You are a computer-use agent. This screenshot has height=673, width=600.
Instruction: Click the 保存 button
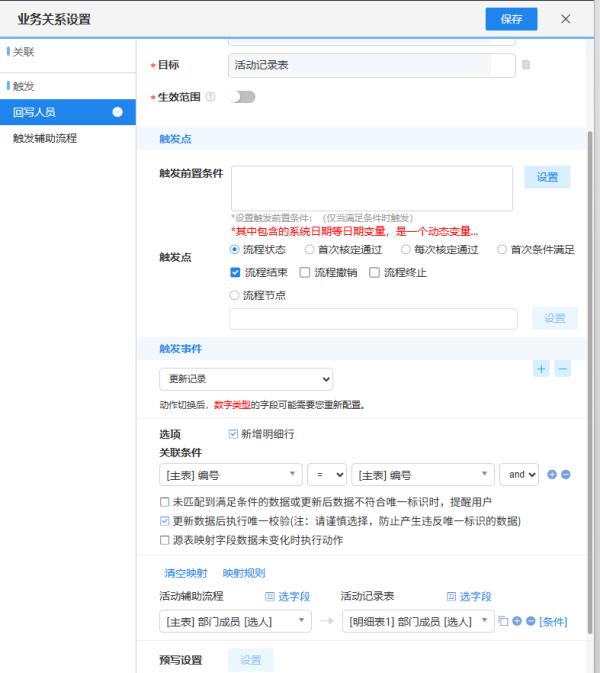click(511, 19)
